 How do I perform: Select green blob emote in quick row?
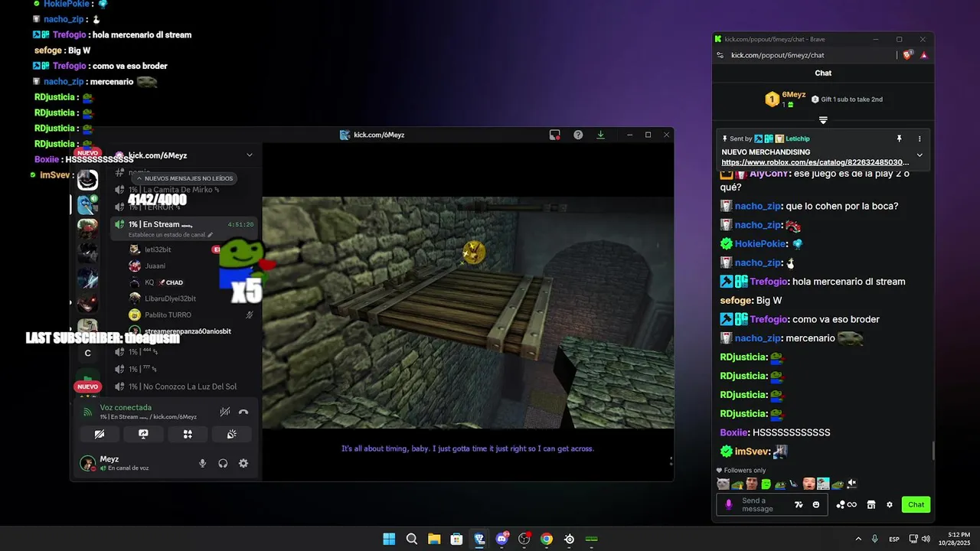pos(766,484)
